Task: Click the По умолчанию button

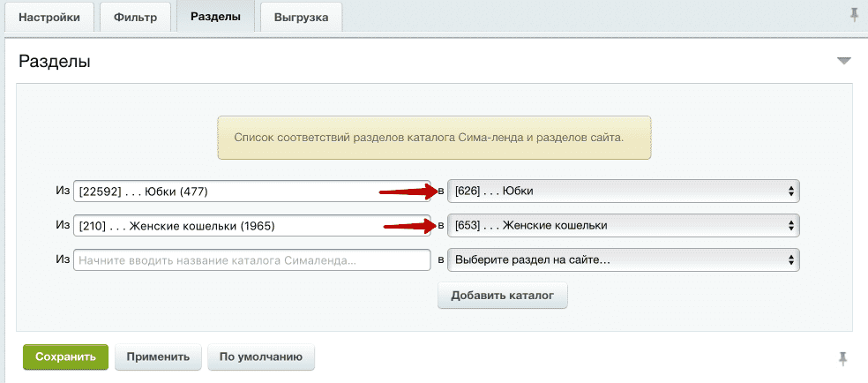Action: pos(261,357)
